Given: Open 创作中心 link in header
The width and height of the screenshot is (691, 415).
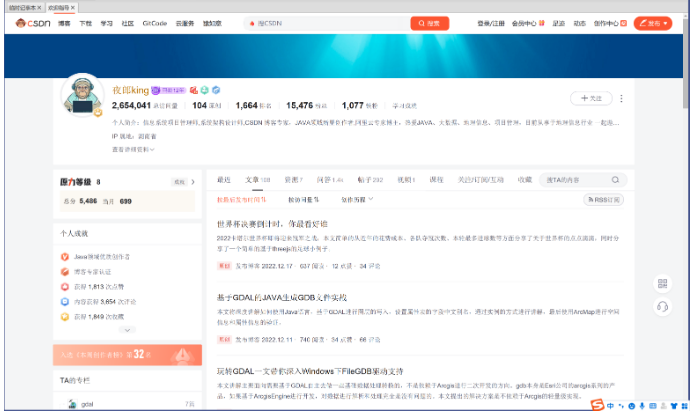Looking at the screenshot, I should tap(610, 23).
